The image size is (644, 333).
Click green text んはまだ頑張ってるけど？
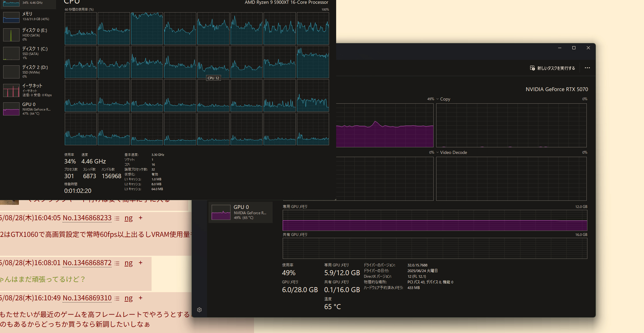tap(42, 279)
